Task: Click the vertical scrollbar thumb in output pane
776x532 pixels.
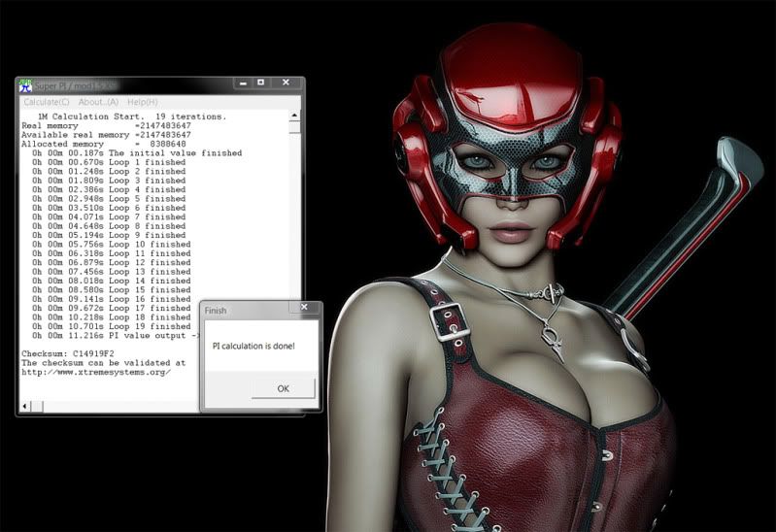Action: click(294, 127)
